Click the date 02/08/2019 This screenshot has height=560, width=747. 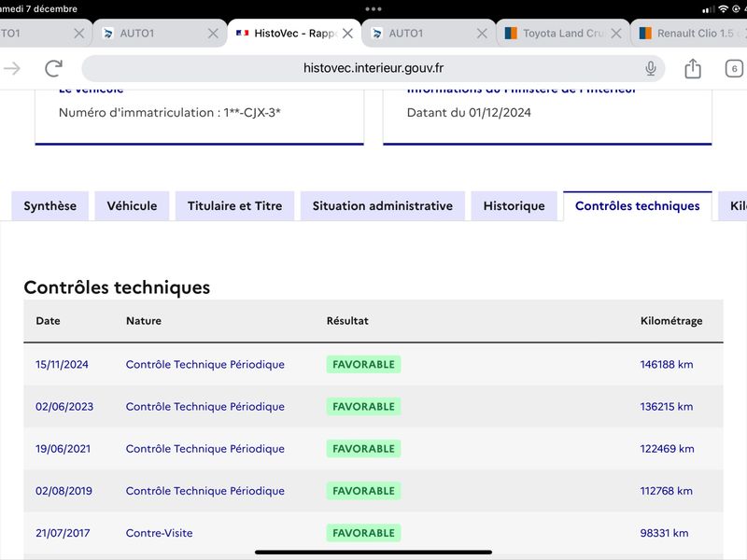click(63, 491)
